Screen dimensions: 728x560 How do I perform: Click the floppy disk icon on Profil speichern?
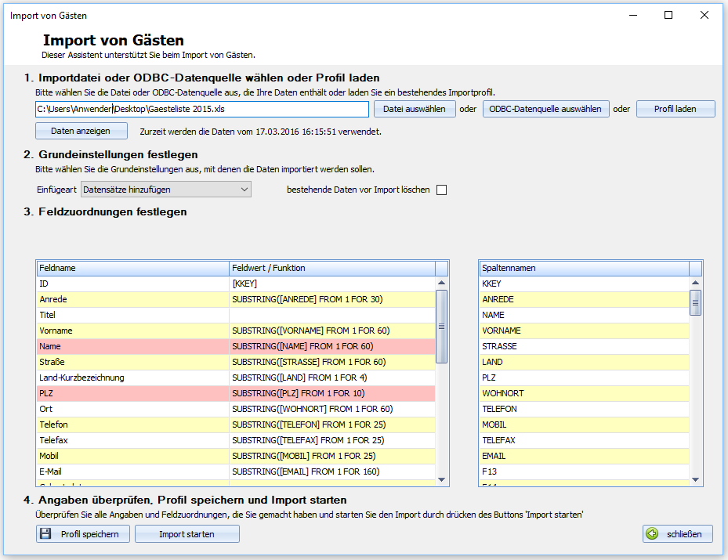(45, 533)
